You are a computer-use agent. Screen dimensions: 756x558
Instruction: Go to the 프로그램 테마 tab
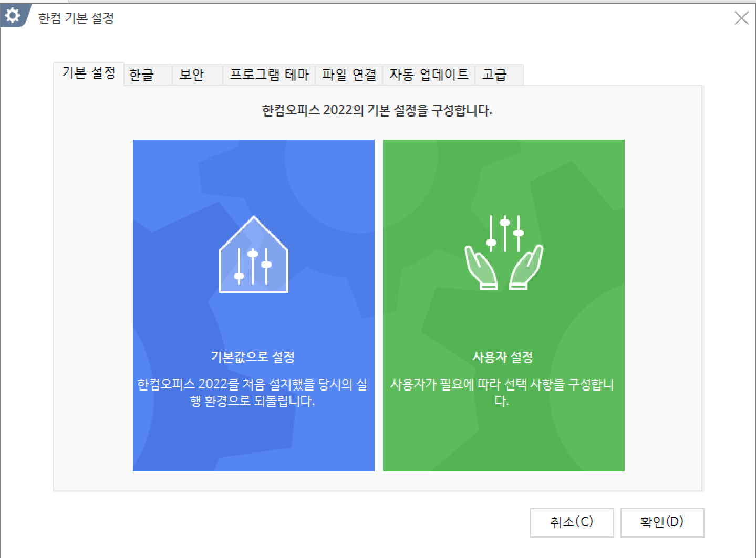[269, 75]
